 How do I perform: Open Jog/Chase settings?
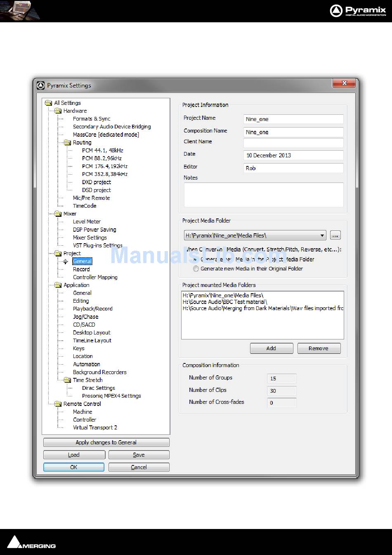click(x=86, y=317)
